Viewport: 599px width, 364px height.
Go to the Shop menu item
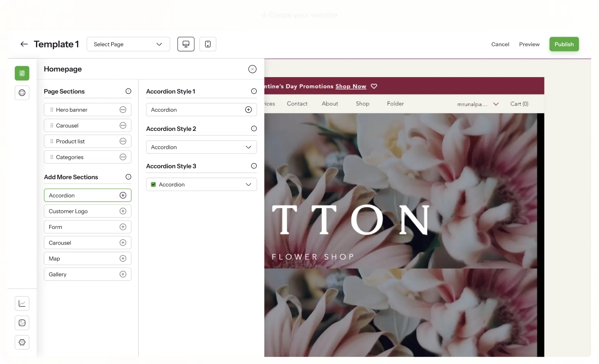coord(363,104)
